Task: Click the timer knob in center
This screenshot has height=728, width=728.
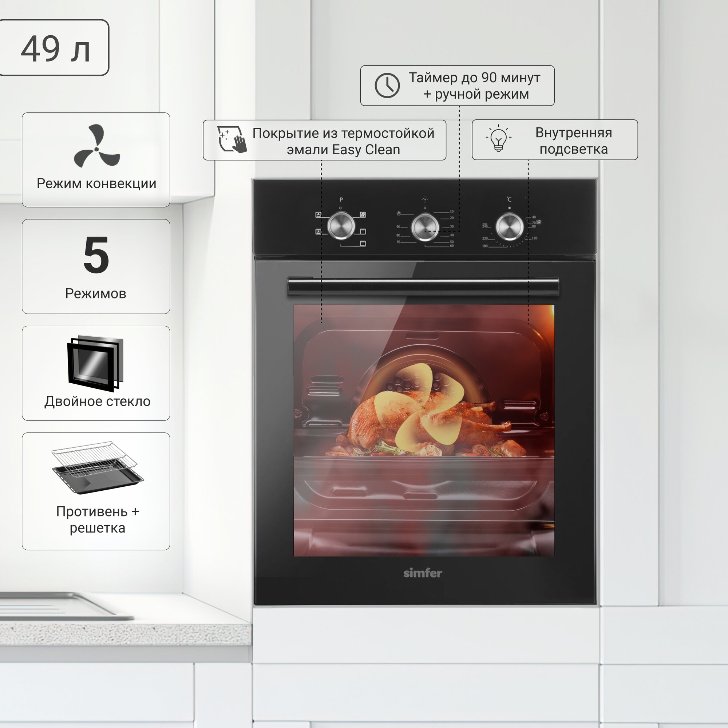Action: (x=425, y=227)
